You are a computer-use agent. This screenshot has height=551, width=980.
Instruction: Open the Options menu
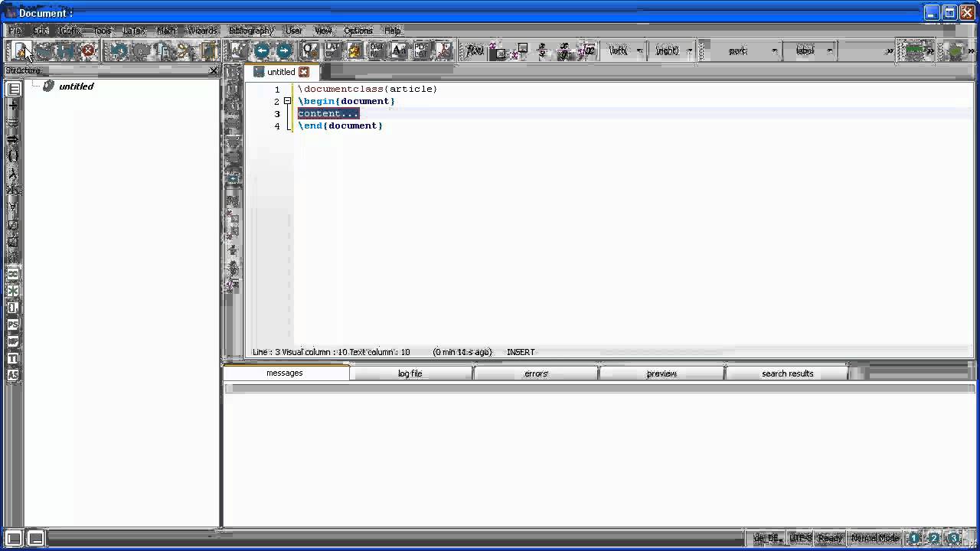pyautogui.click(x=358, y=31)
